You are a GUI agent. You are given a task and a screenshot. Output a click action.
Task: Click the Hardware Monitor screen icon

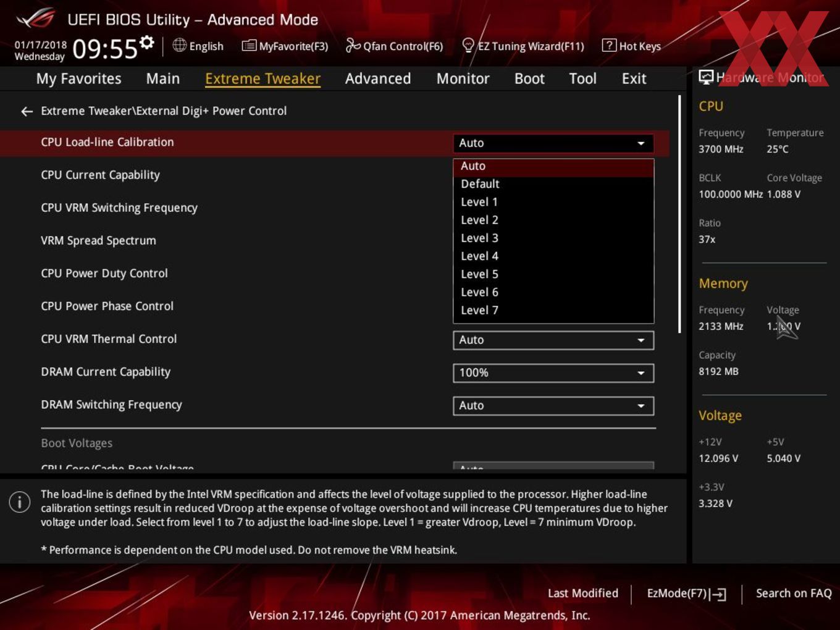(x=706, y=77)
